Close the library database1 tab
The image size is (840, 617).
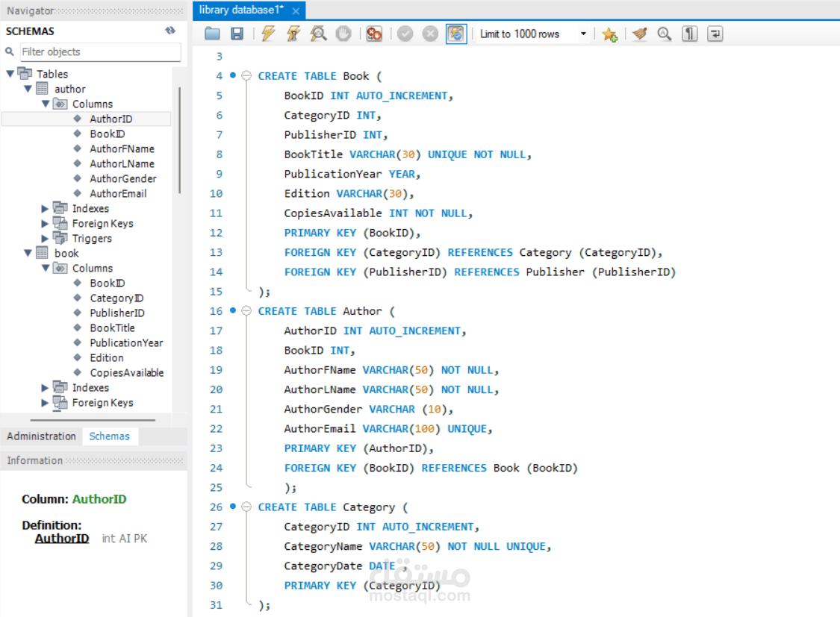click(296, 10)
